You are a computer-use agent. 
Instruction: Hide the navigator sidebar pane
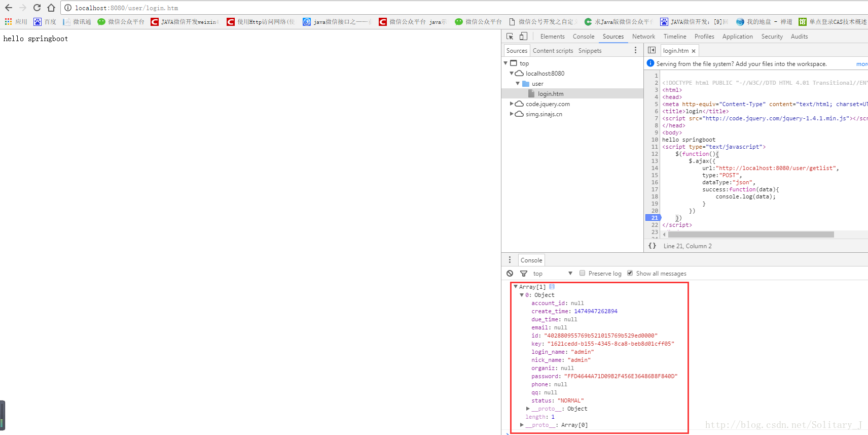point(652,50)
